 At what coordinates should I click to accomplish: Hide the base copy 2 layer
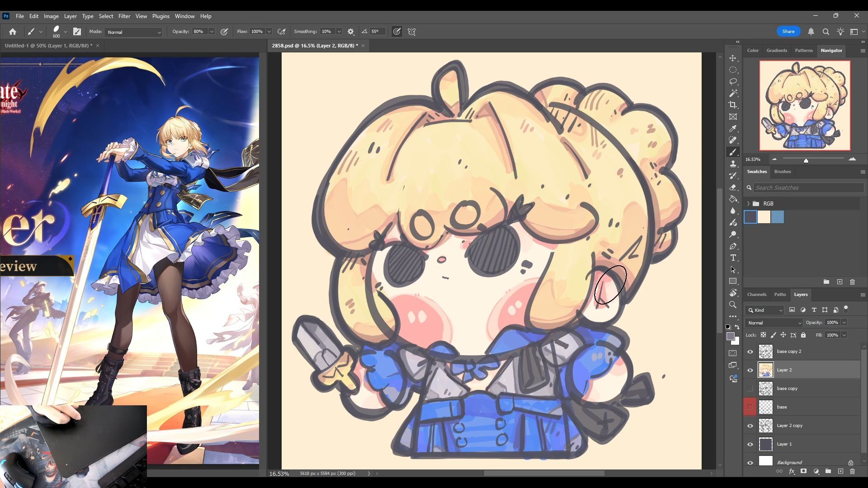tap(750, 352)
